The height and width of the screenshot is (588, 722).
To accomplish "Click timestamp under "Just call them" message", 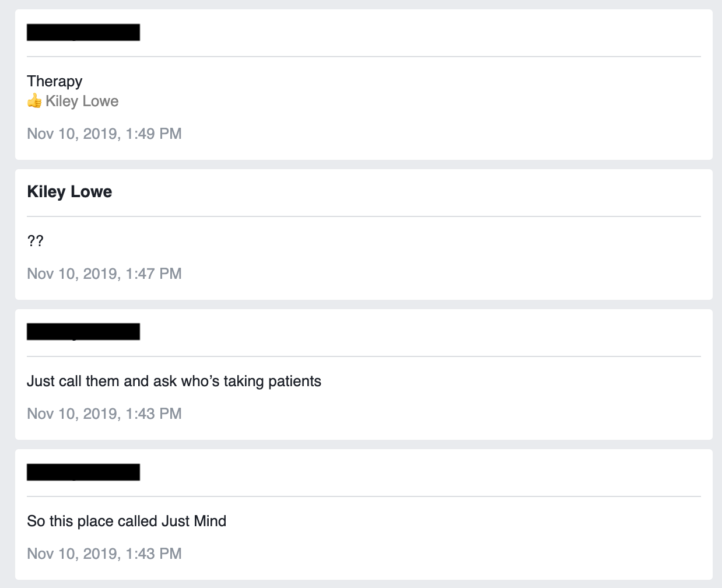I will (104, 414).
